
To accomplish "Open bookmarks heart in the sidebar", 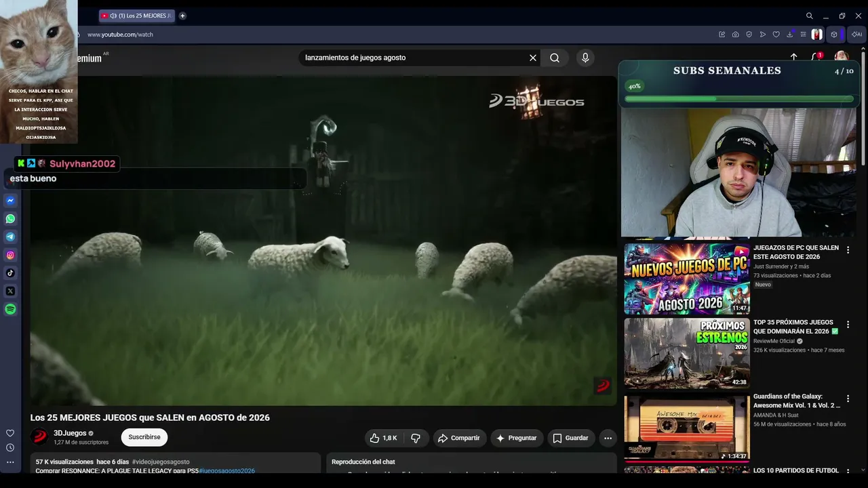I will tap(10, 433).
